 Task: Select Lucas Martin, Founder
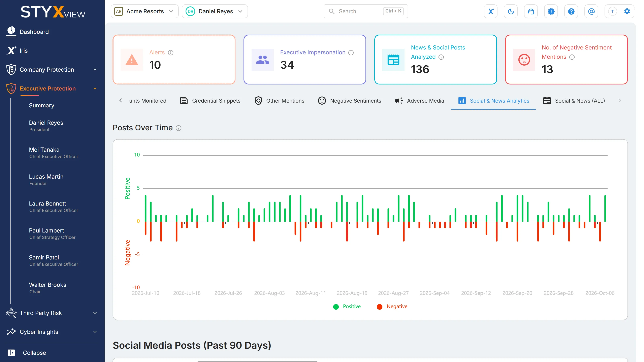pyautogui.click(x=46, y=180)
